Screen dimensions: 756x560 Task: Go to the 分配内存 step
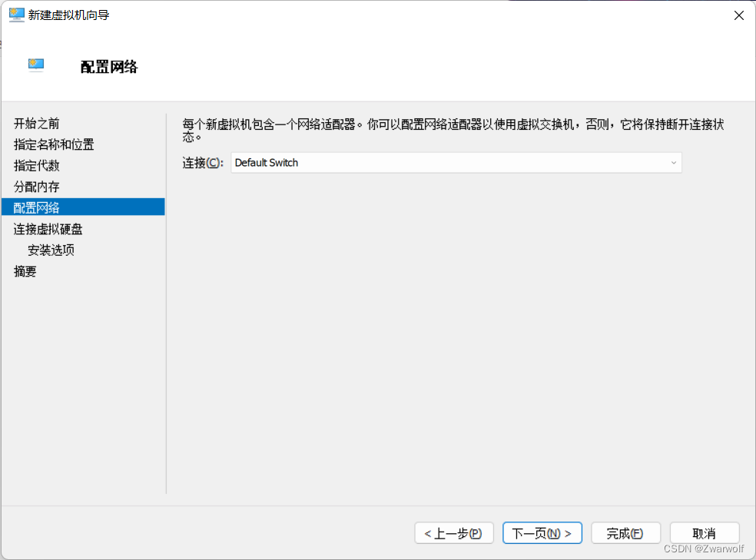coord(37,187)
